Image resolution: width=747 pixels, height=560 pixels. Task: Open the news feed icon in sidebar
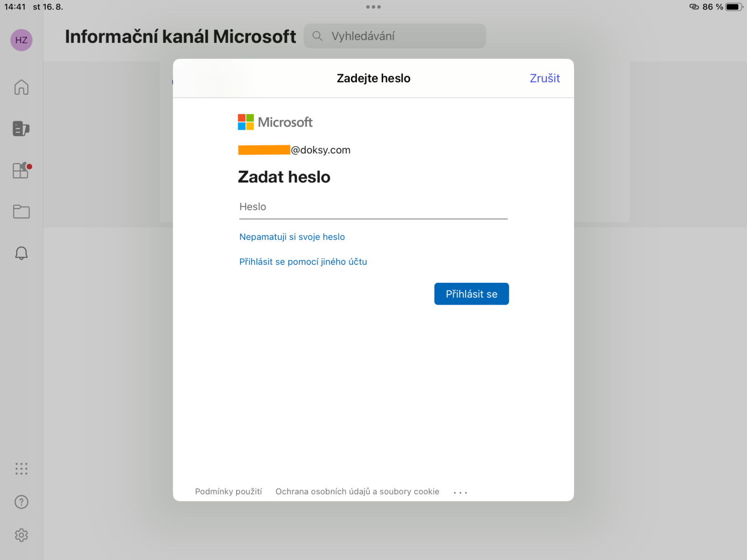[21, 128]
